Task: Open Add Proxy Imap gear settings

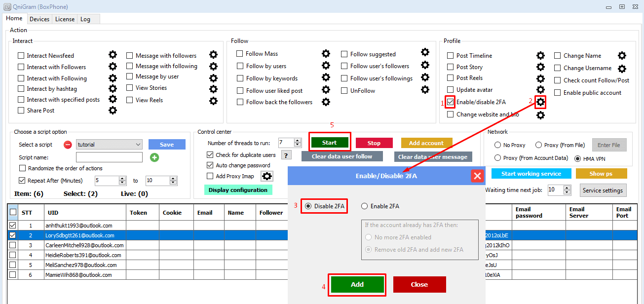Action: [267, 176]
